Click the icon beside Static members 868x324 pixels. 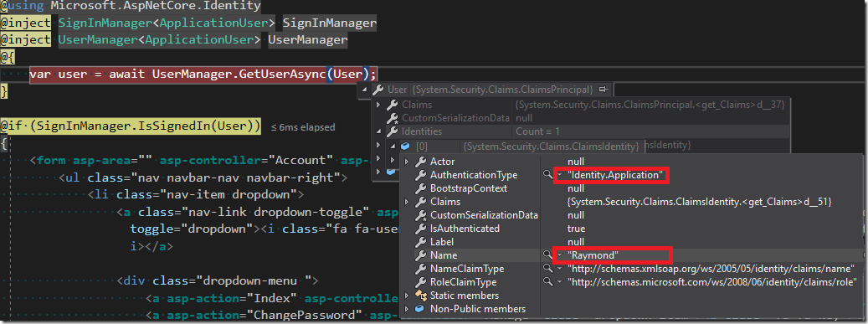(421, 296)
